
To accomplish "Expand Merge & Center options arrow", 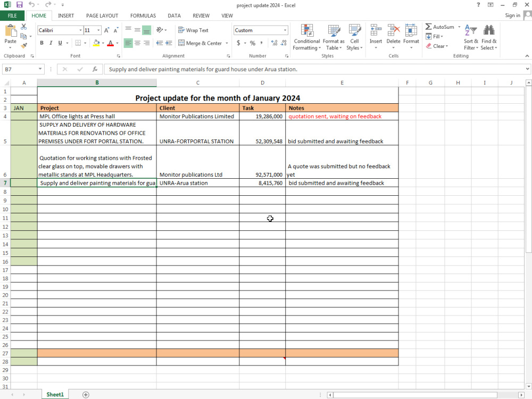I will 227,43.
